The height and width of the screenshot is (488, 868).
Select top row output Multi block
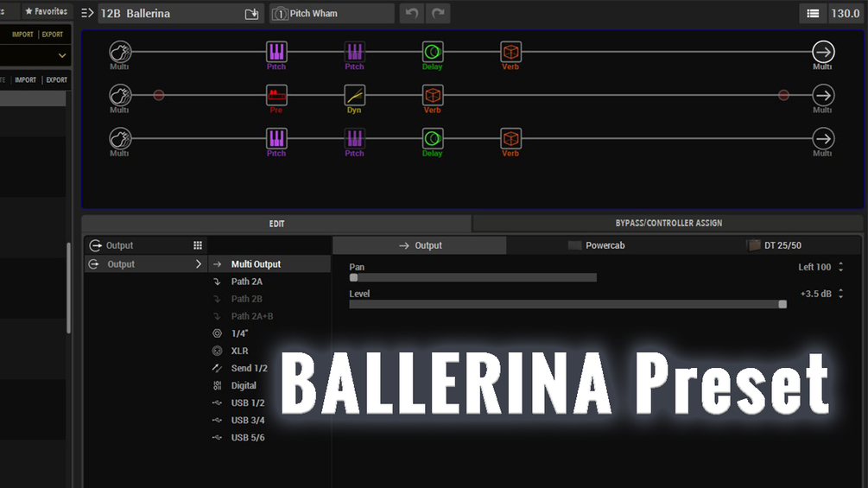click(823, 52)
